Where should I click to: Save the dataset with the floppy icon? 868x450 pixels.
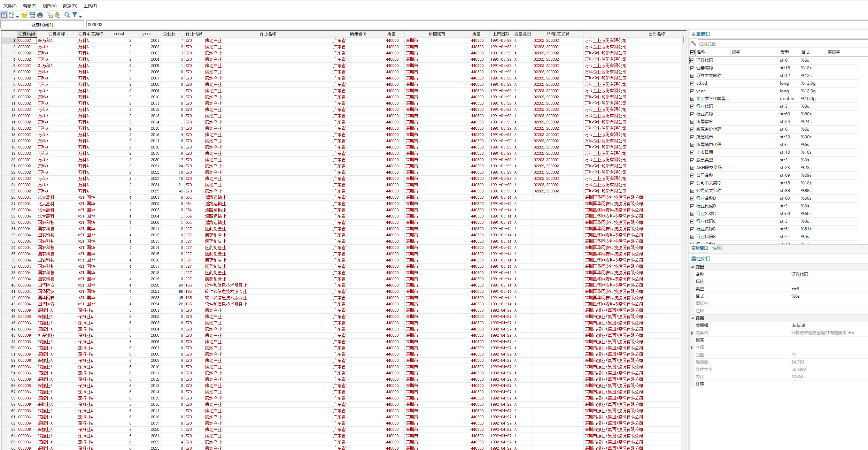(32, 15)
